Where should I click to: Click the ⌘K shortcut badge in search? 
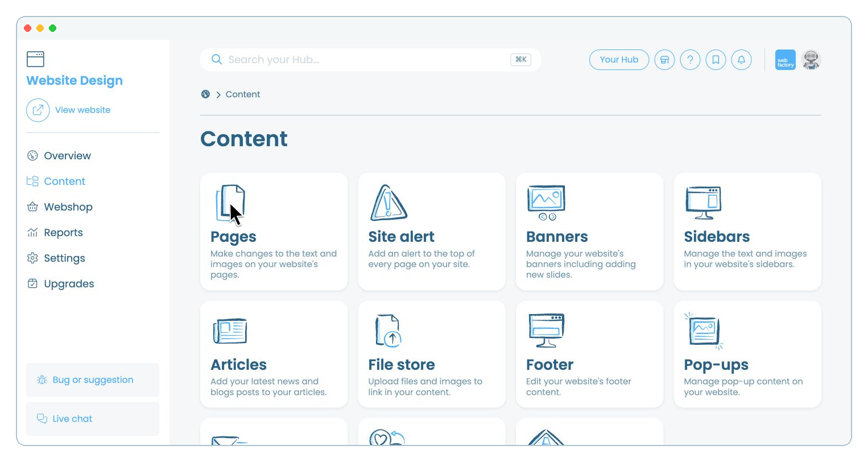click(x=521, y=60)
